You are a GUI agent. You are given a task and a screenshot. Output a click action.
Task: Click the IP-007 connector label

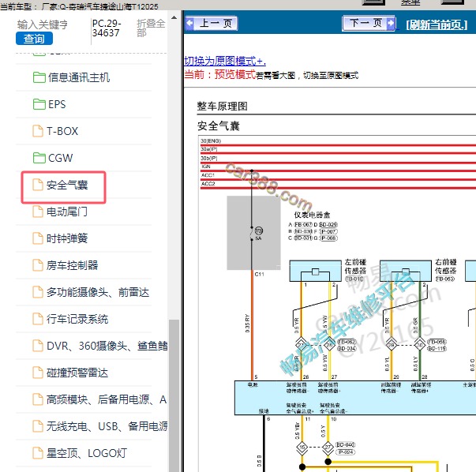pos(328,231)
